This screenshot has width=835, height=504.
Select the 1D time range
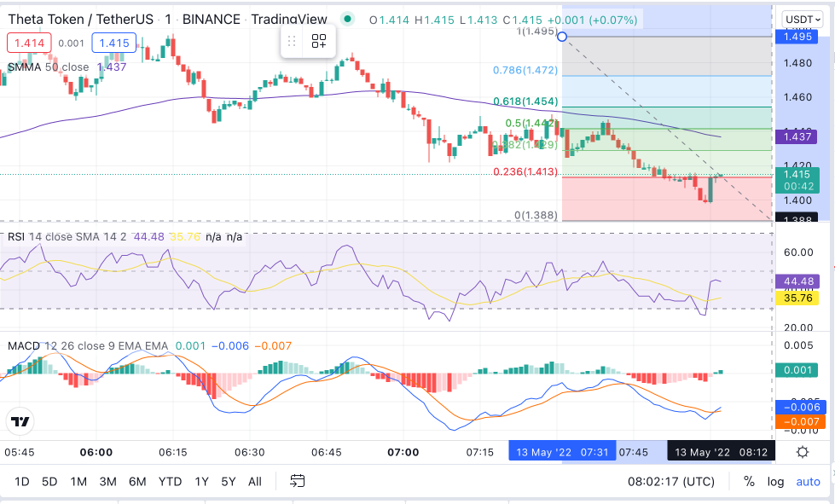pos(22,482)
